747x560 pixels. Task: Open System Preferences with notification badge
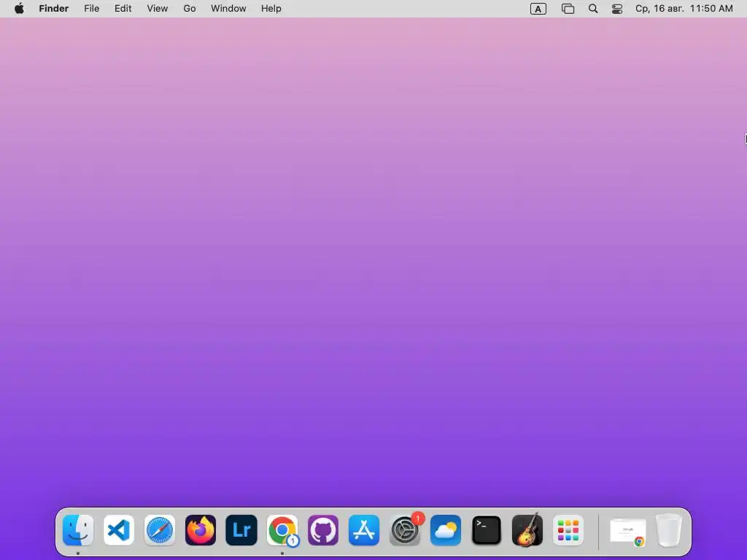[405, 530]
